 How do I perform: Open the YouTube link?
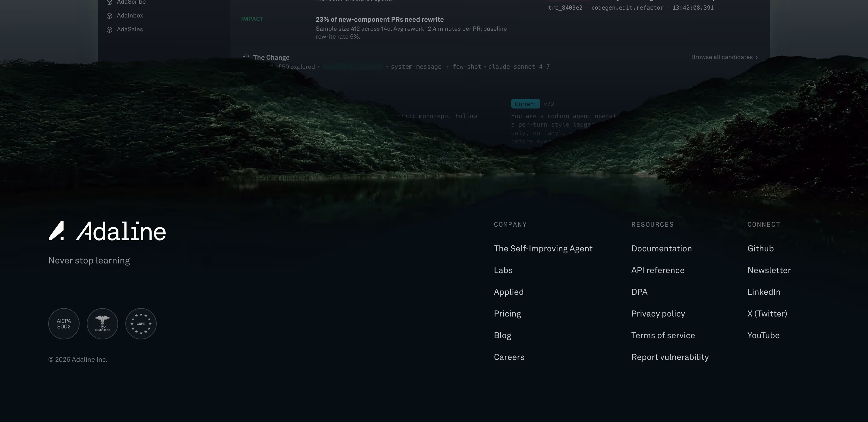point(763,335)
